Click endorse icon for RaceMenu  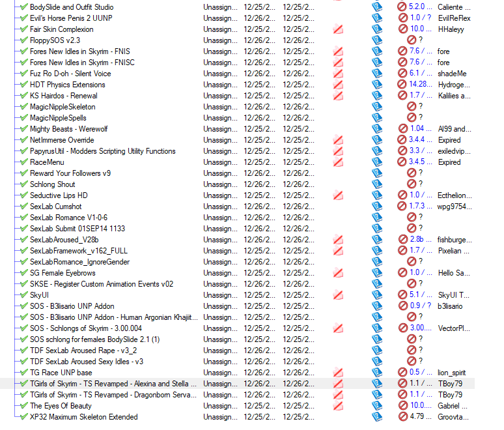338,162
